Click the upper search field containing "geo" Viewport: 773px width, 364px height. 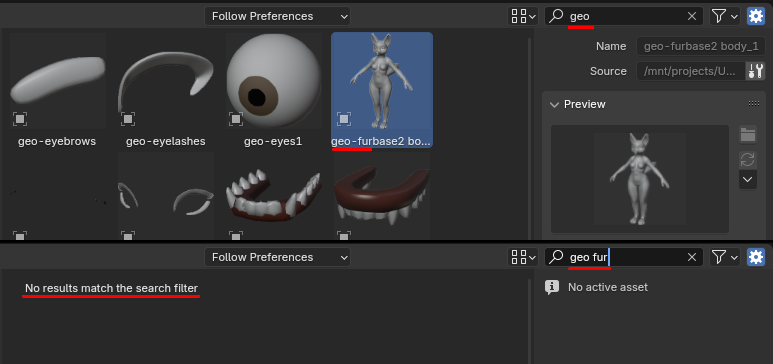[624, 16]
